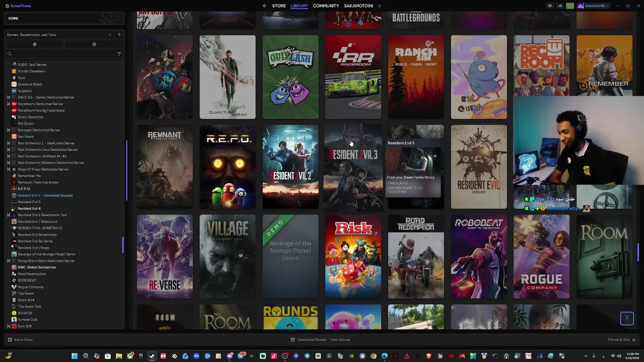Open the Ranch Sim cover tile

coord(416,77)
